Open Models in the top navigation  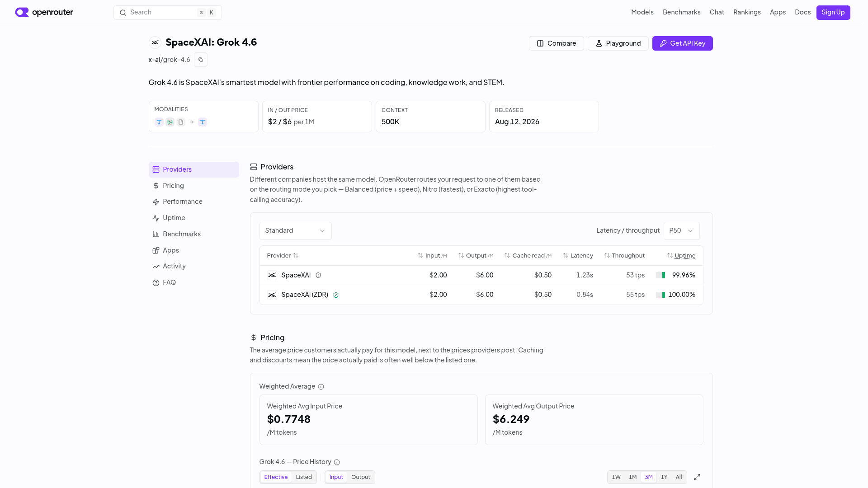(x=642, y=12)
